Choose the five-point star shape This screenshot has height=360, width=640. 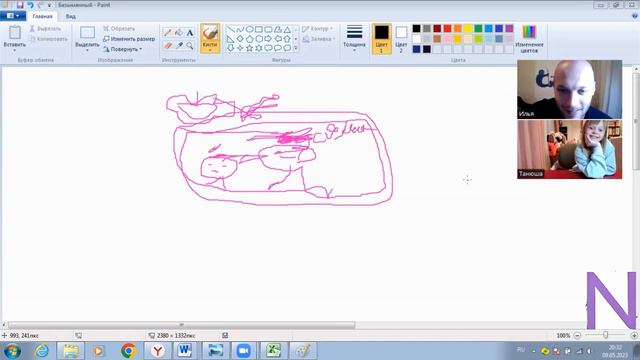[249, 48]
